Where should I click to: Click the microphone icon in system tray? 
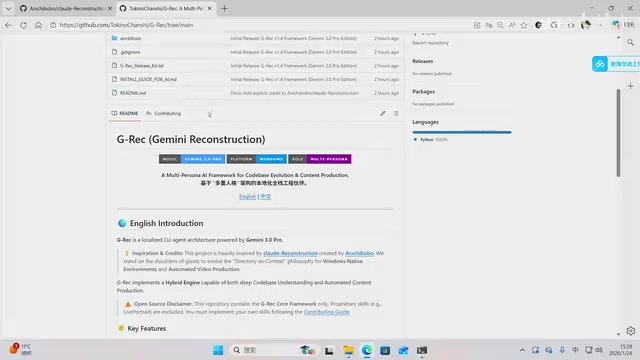point(562,350)
